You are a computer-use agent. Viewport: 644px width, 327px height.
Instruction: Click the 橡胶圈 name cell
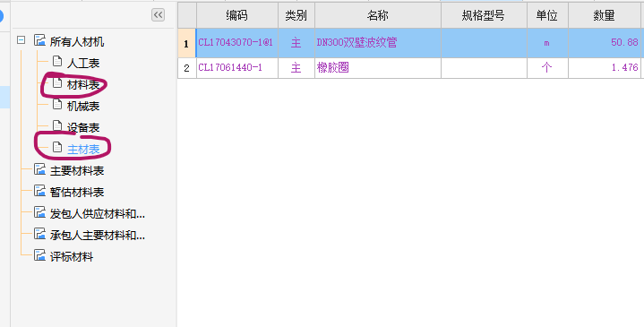tap(378, 68)
